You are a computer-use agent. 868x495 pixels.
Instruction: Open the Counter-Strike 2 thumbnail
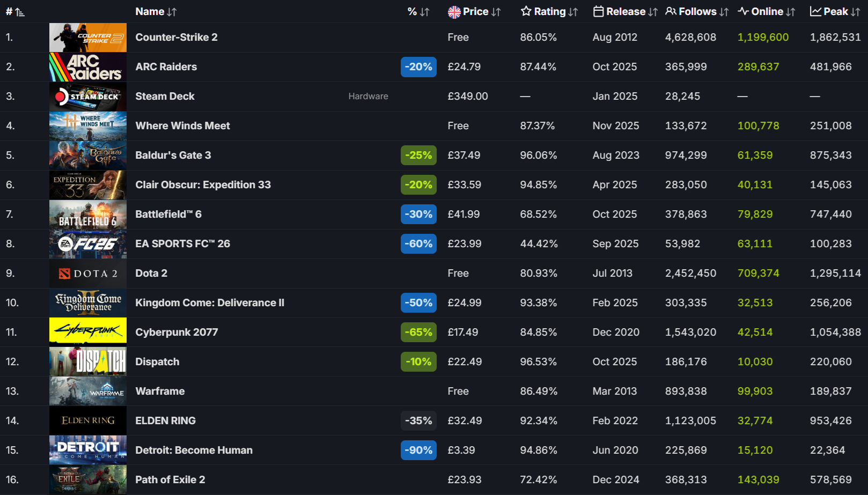click(88, 38)
